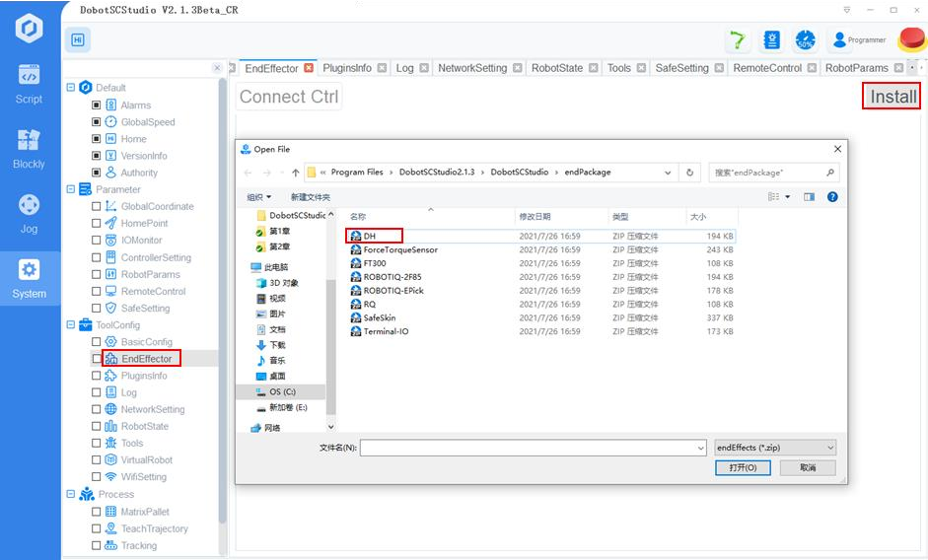Close the EndEffector tab

pos(309,68)
